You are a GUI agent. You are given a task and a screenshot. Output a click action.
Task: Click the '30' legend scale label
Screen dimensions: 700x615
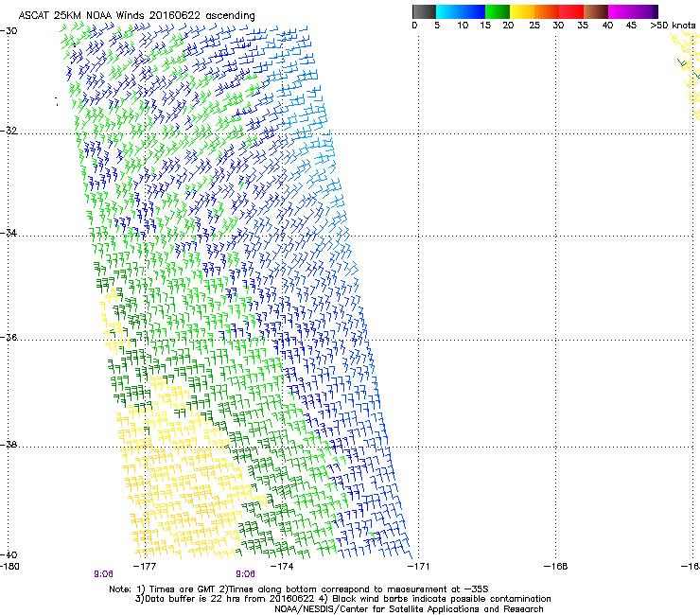[x=558, y=26]
